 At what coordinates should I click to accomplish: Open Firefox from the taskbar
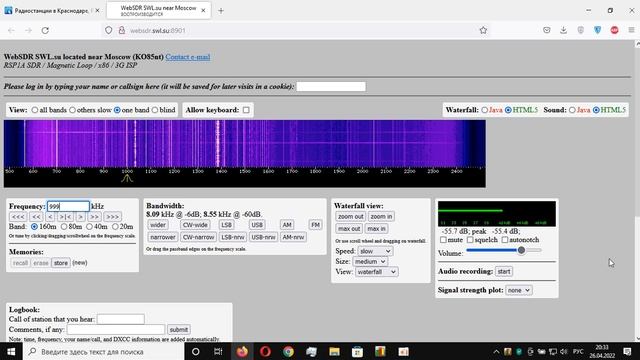point(242,351)
